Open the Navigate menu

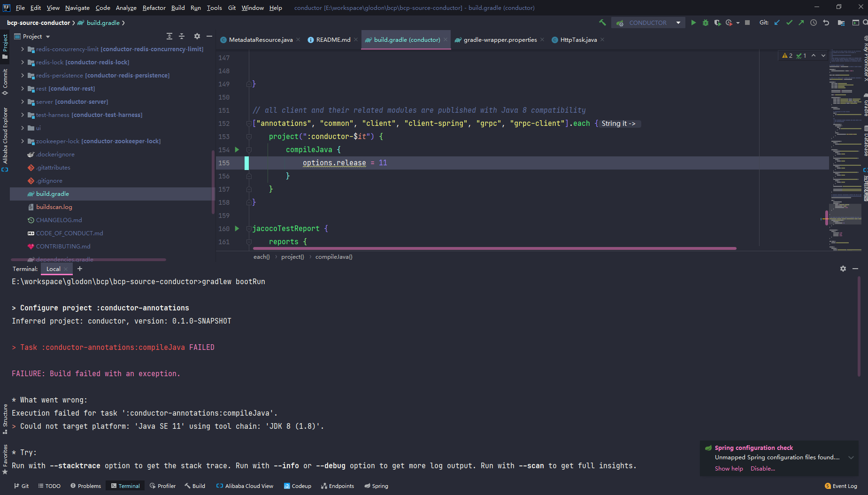[x=77, y=8]
